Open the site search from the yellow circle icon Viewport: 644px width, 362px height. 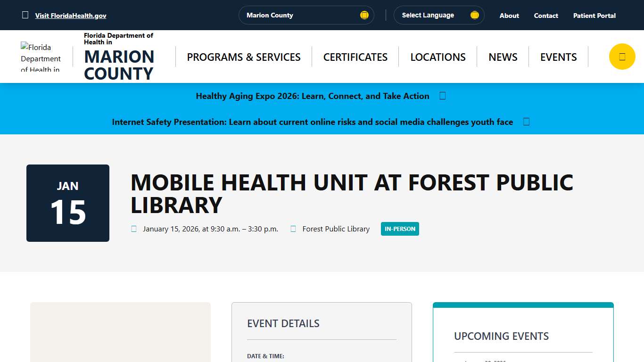pyautogui.click(x=622, y=56)
